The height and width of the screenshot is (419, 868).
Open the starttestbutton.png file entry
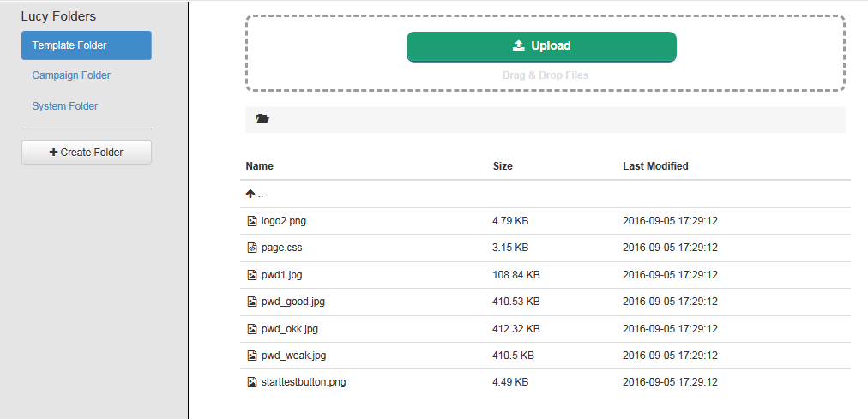tap(304, 382)
